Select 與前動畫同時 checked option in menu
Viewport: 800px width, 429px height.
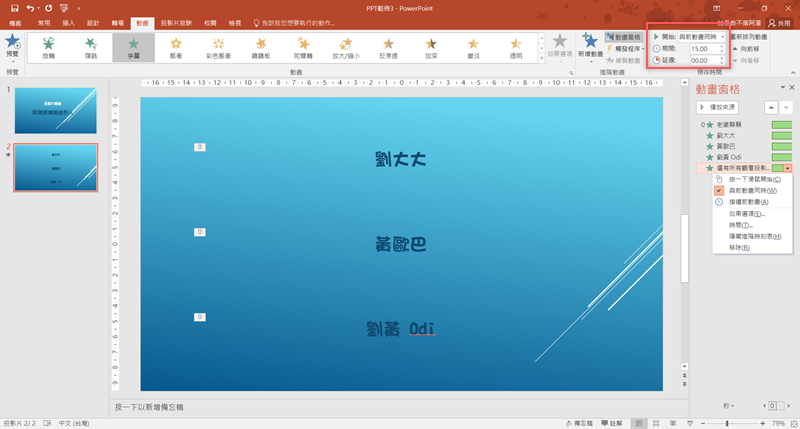[746, 190]
